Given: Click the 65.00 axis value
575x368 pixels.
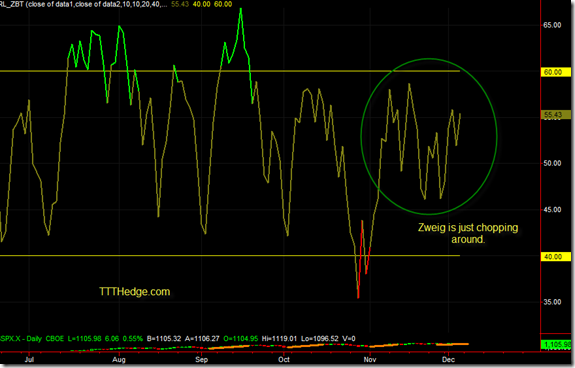Looking at the screenshot, I should tap(552, 25).
